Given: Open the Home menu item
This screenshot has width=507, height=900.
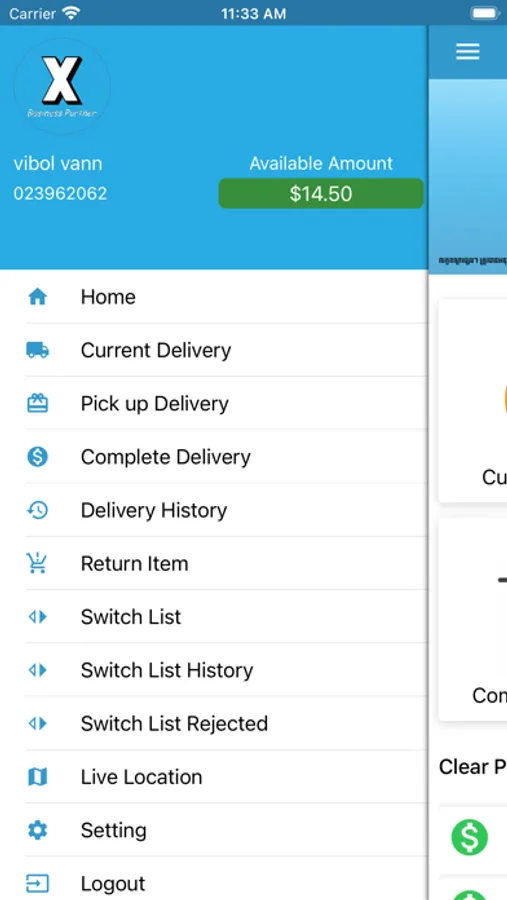Looking at the screenshot, I should point(109,297).
